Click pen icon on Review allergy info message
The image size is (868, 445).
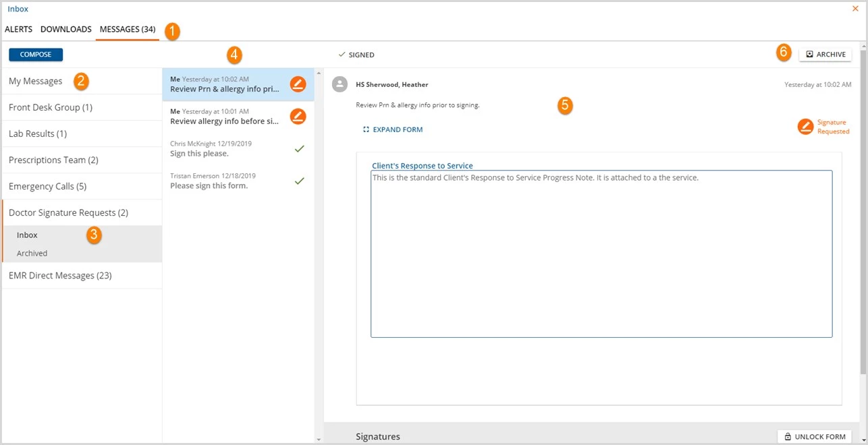tap(298, 117)
